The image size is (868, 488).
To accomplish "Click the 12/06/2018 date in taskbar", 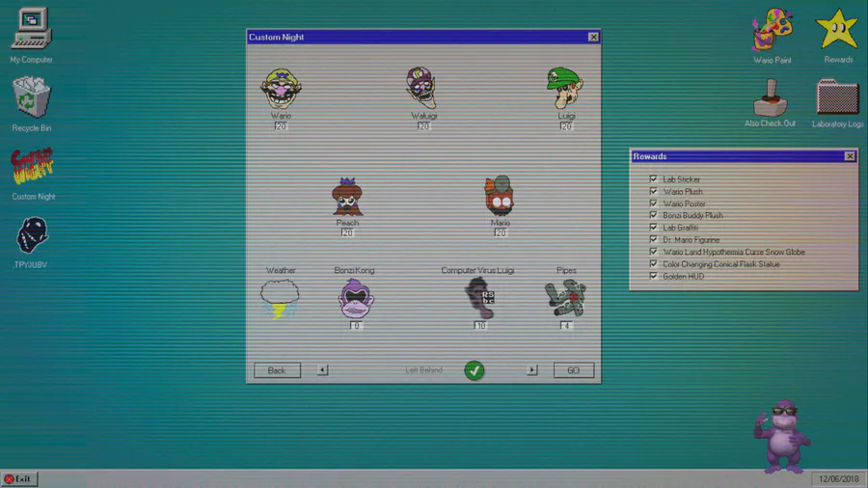I will pos(839,478).
